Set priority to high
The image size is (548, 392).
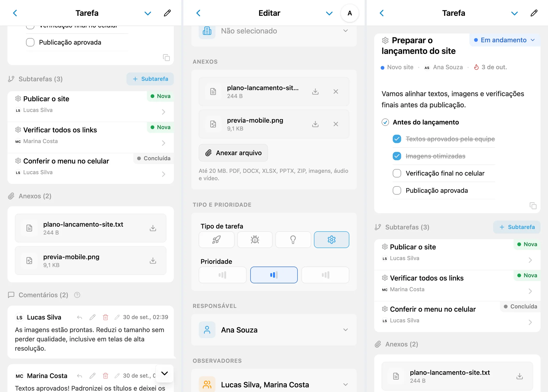(325, 275)
